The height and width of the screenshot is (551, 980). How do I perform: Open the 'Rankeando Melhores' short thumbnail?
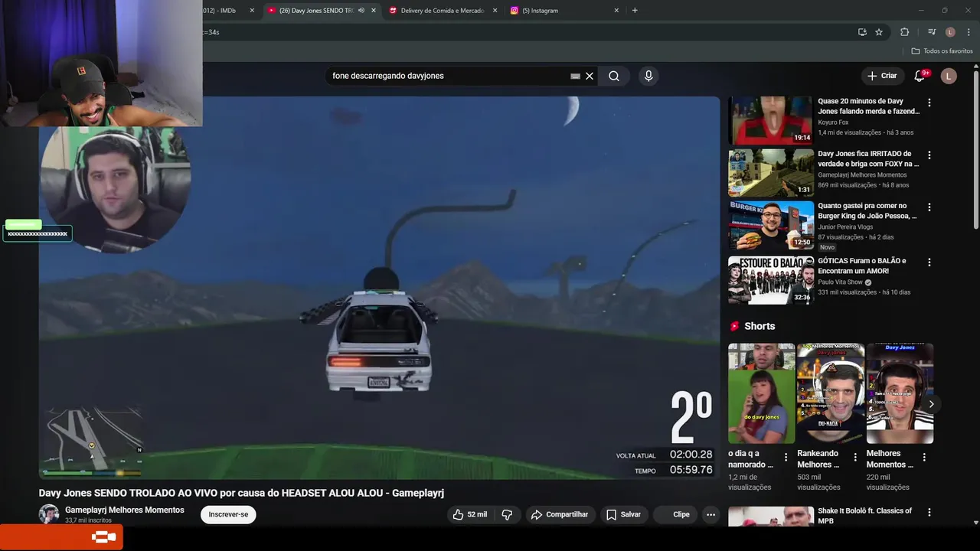tap(831, 393)
